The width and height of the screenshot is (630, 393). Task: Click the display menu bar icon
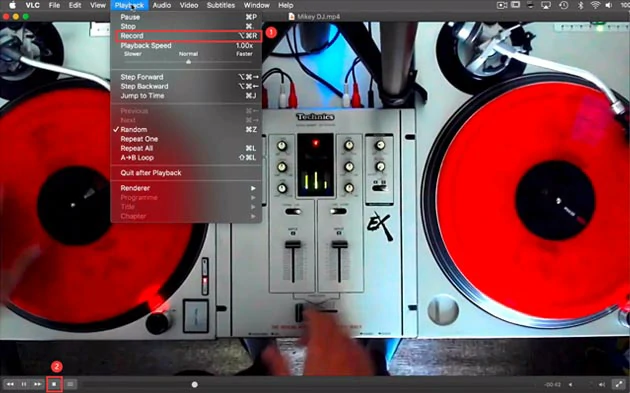(515, 5)
